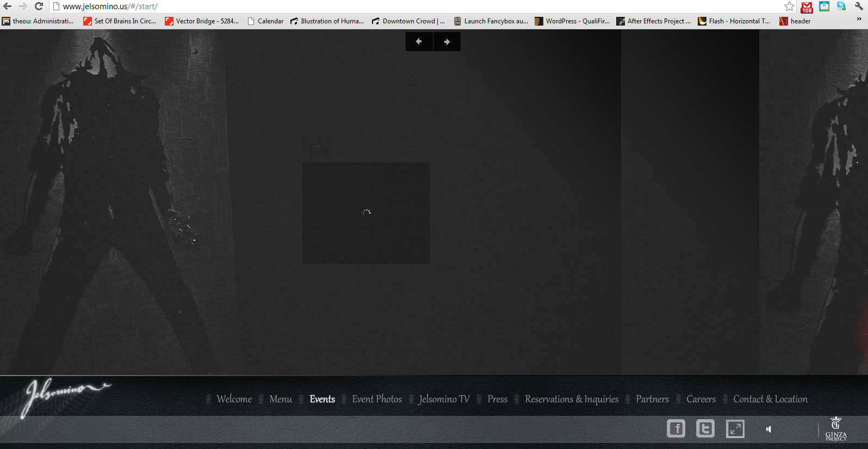Open Event Photos section

pyautogui.click(x=377, y=399)
